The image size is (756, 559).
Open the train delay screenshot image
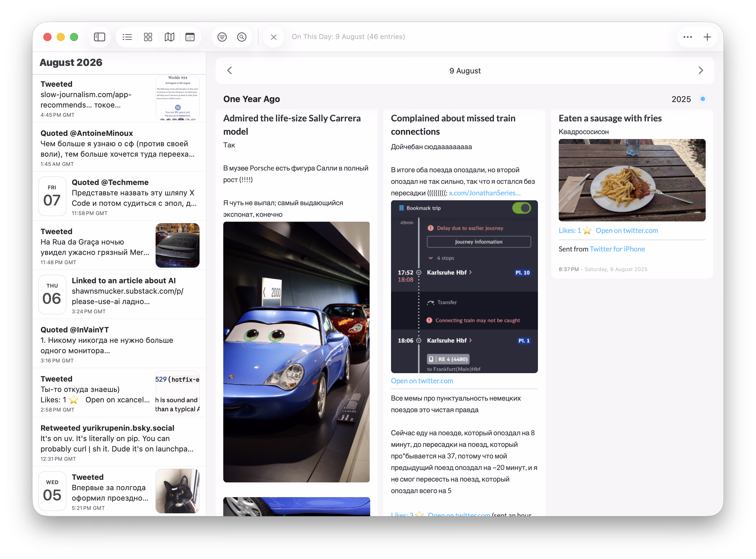464,287
